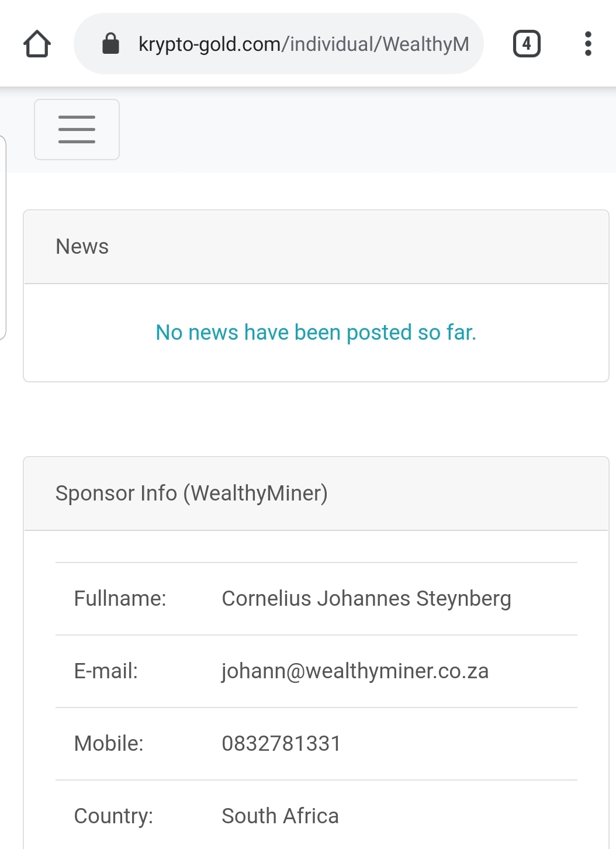The height and width of the screenshot is (849, 616).
Task: Click the Mobile label
Action: [109, 744]
